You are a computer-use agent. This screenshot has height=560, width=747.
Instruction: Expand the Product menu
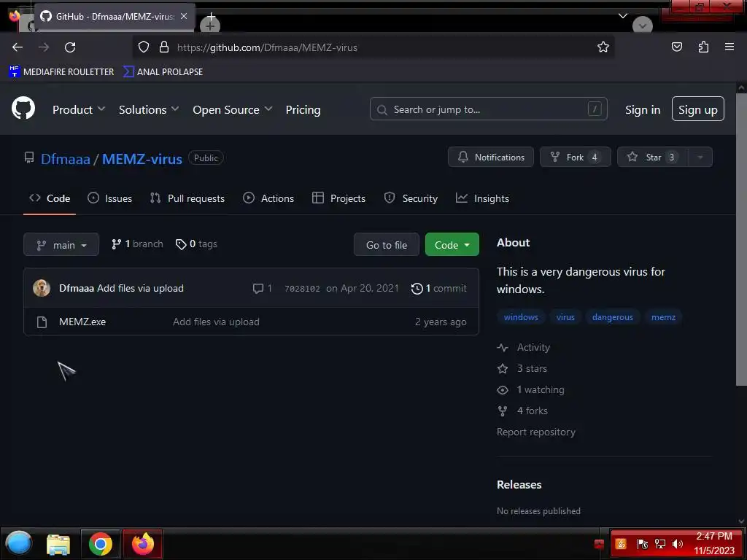coord(79,109)
